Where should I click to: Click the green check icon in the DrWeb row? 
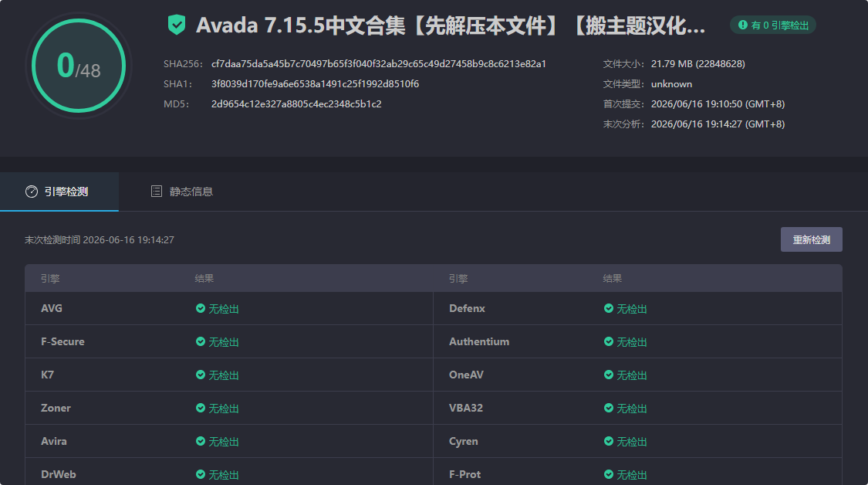coord(201,474)
